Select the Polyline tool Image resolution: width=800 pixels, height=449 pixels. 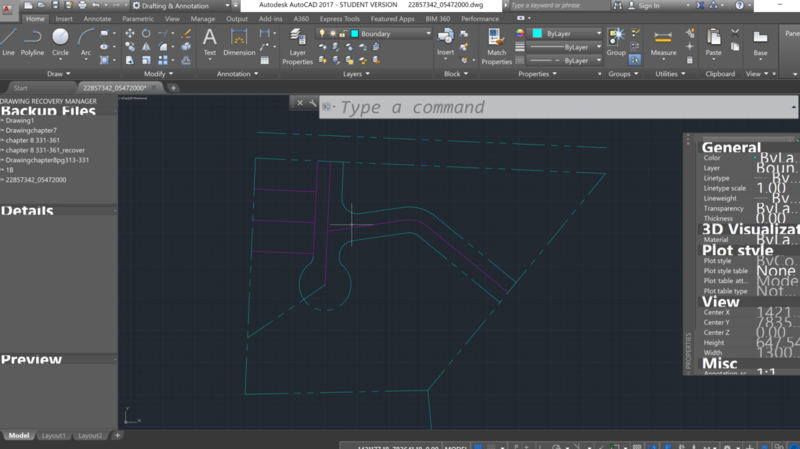[x=33, y=40]
